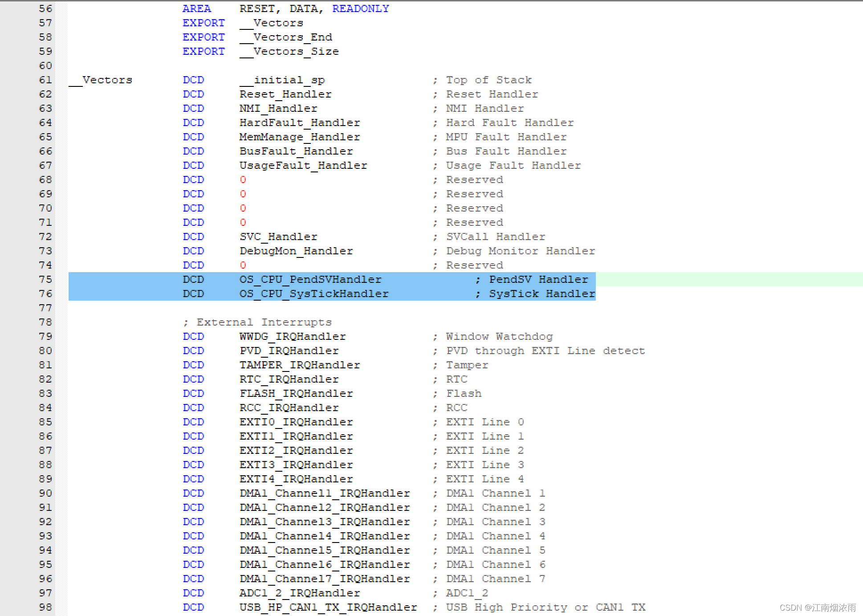The width and height of the screenshot is (863, 616).
Task: Click the red 0 on line 74
Action: click(x=243, y=265)
